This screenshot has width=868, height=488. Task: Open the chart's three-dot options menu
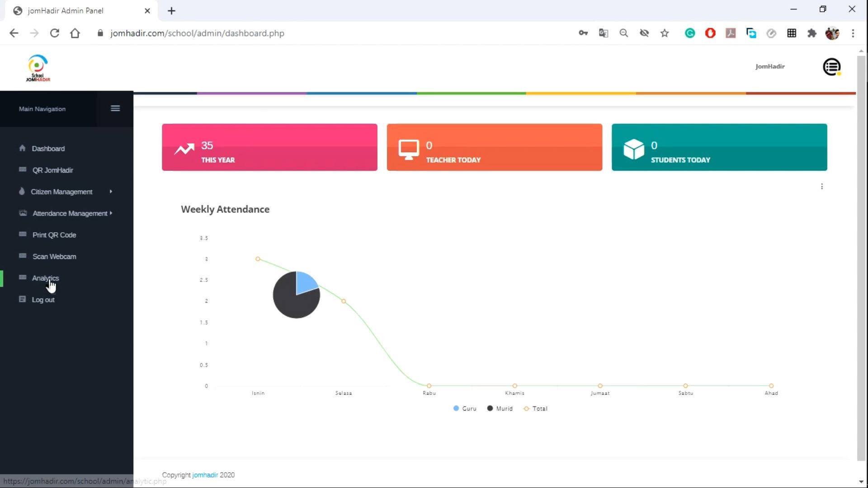point(822,187)
